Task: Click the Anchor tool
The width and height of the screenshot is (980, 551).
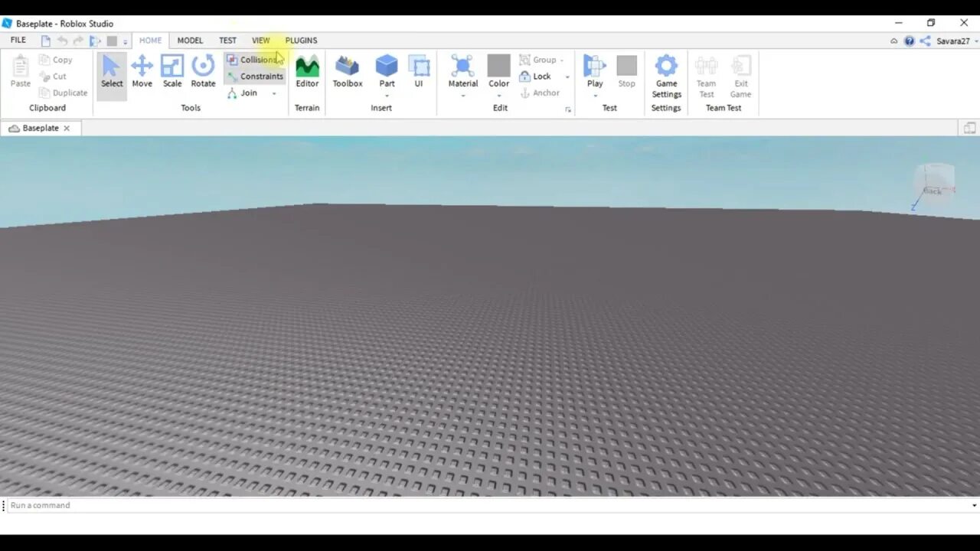Action: point(540,93)
